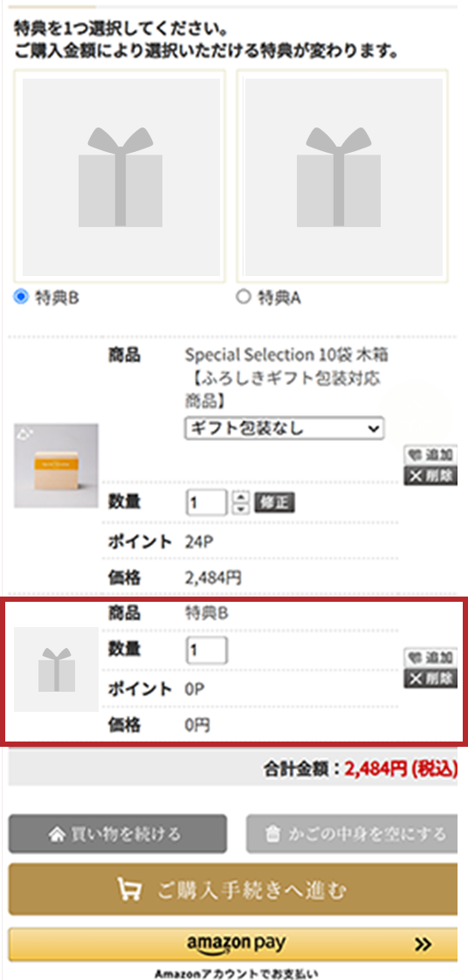Decrease the Special Selection quantity with down arrow
The image size is (468, 980).
(x=240, y=508)
